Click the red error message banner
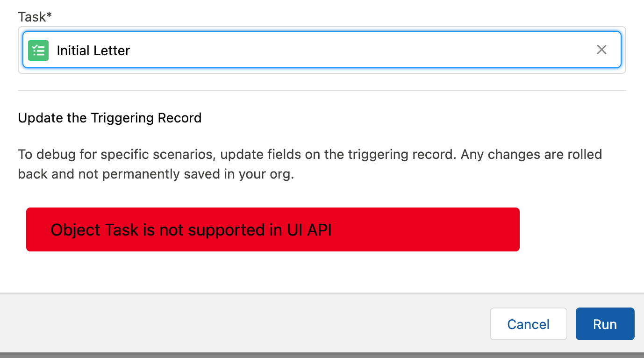Image resolution: width=644 pixels, height=358 pixels. tap(421, 229)
